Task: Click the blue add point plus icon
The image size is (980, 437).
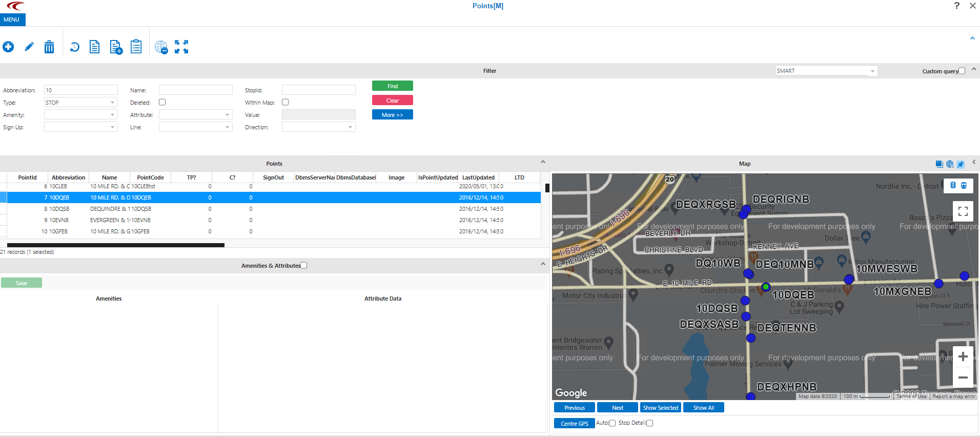Action: [8, 47]
